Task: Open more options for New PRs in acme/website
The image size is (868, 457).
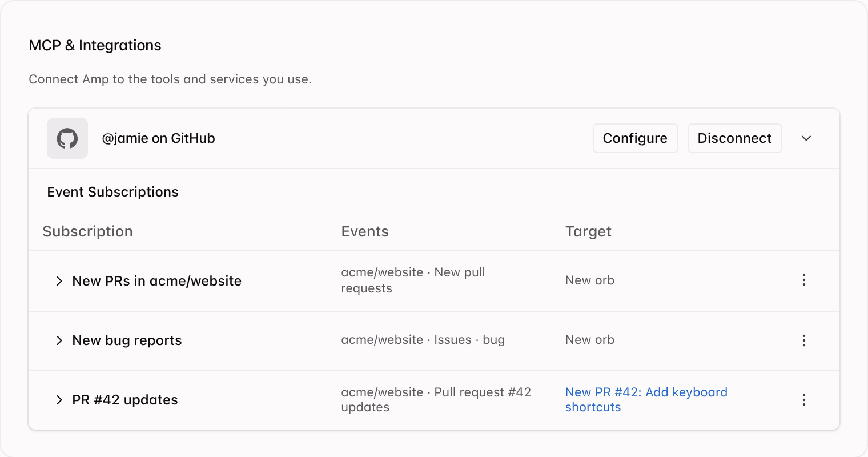Action: click(804, 280)
